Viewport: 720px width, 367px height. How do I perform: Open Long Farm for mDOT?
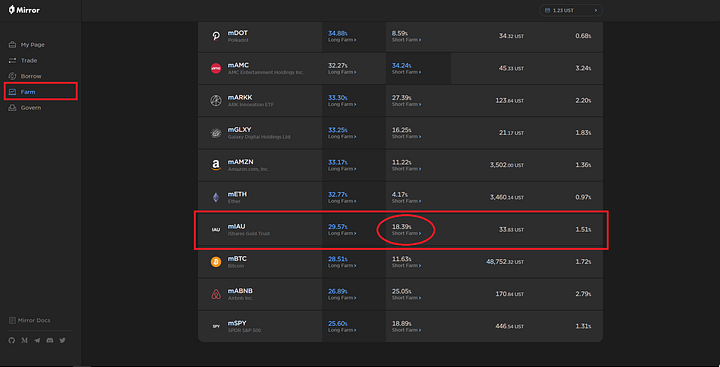pyautogui.click(x=342, y=40)
